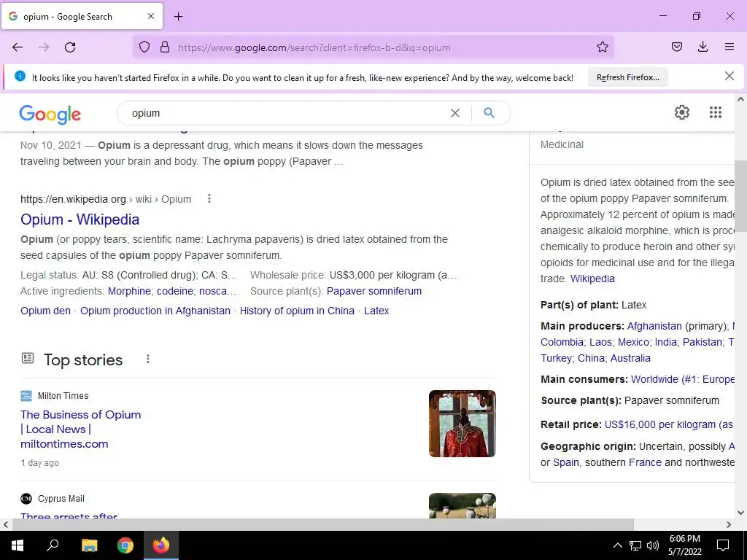Open History of opium in China
Viewport: 747px width, 560px height.
pos(297,311)
